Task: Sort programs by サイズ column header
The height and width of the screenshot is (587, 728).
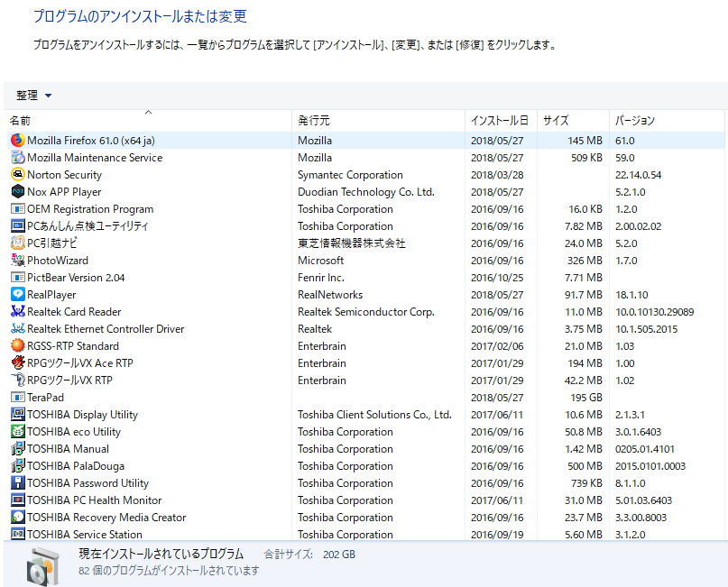Action: (x=556, y=121)
